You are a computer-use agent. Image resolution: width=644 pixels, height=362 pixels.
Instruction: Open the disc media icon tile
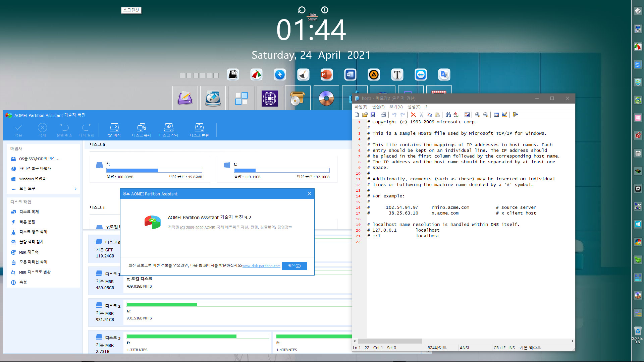[x=326, y=99]
